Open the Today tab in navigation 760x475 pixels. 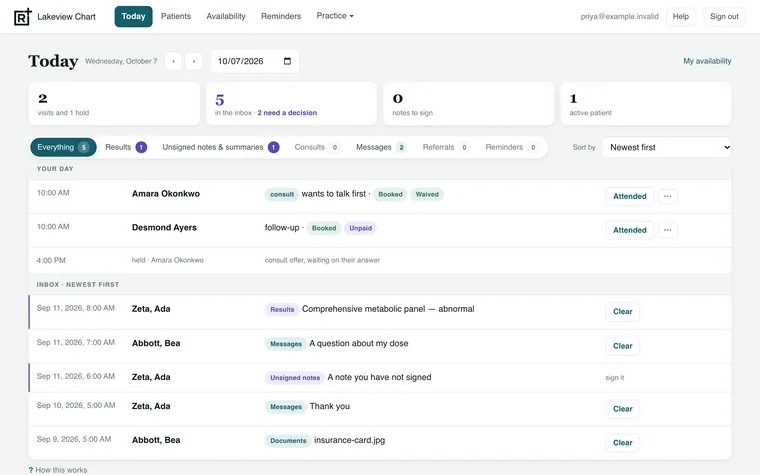133,16
